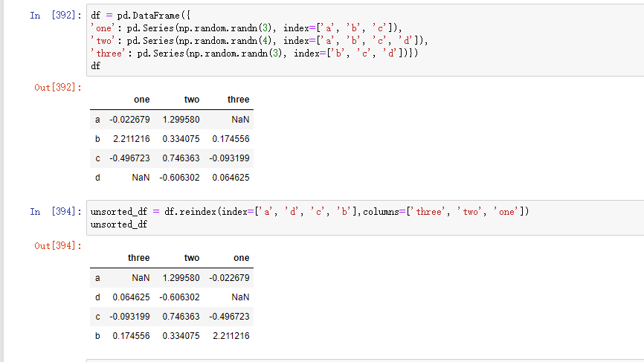Click the NaN cell in first table row a
The height and width of the screenshot is (362, 644).
click(239, 119)
